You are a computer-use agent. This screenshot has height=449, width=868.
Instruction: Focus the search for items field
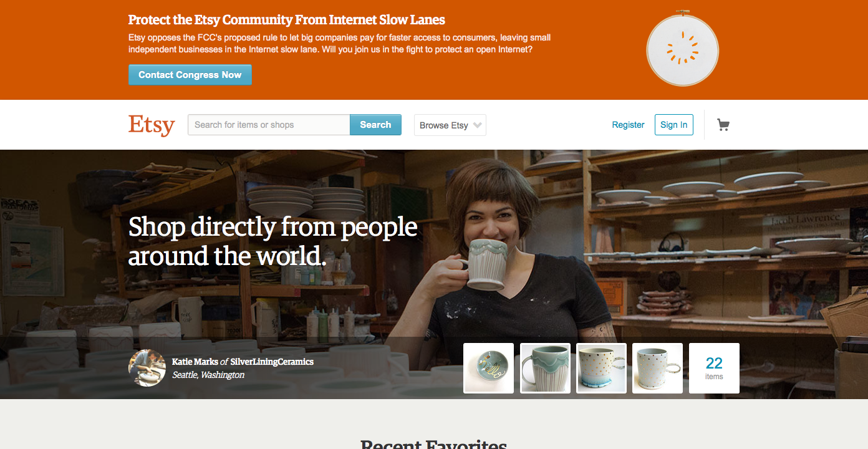[x=269, y=125]
